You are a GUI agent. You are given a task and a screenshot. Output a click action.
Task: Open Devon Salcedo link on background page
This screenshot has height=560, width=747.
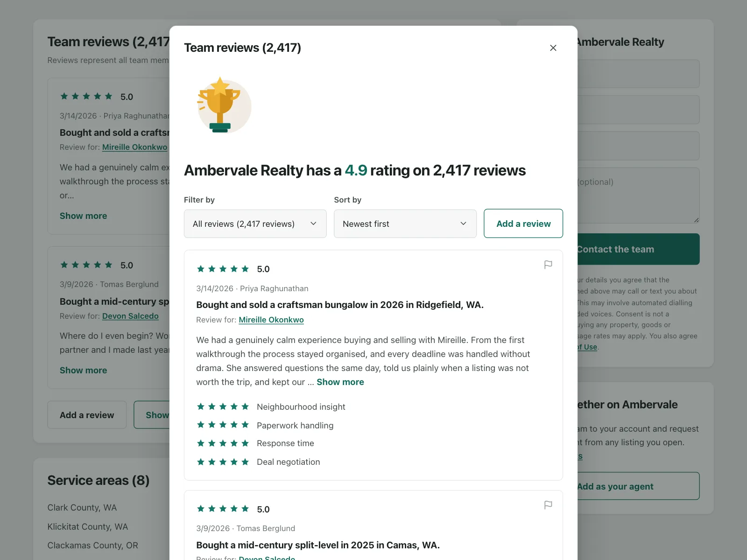click(130, 316)
